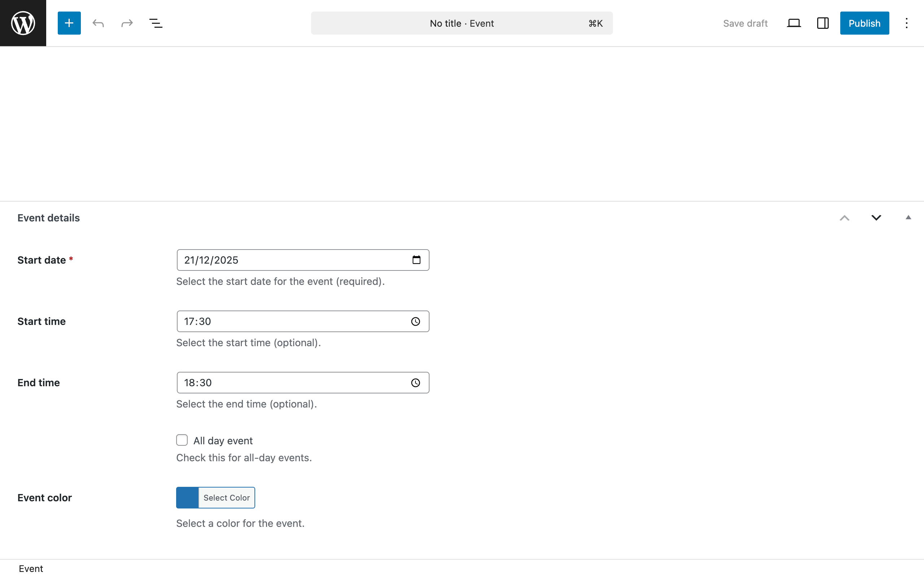Click the WordPress logo icon
Screen dimensions: 924x577
23,23
